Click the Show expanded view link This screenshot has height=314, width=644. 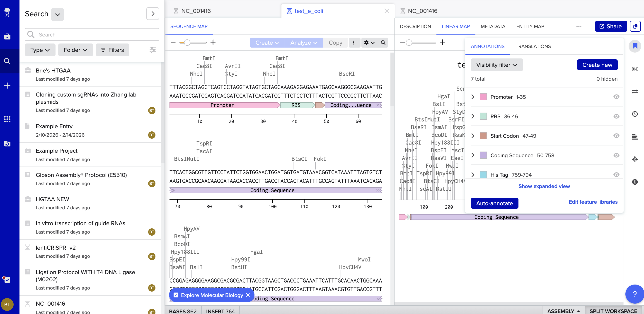point(544,186)
